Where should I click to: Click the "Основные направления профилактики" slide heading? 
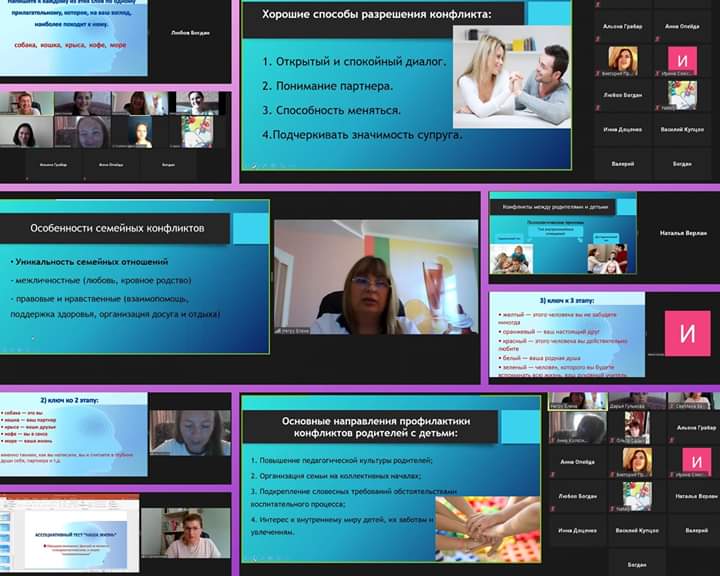[x=370, y=427]
